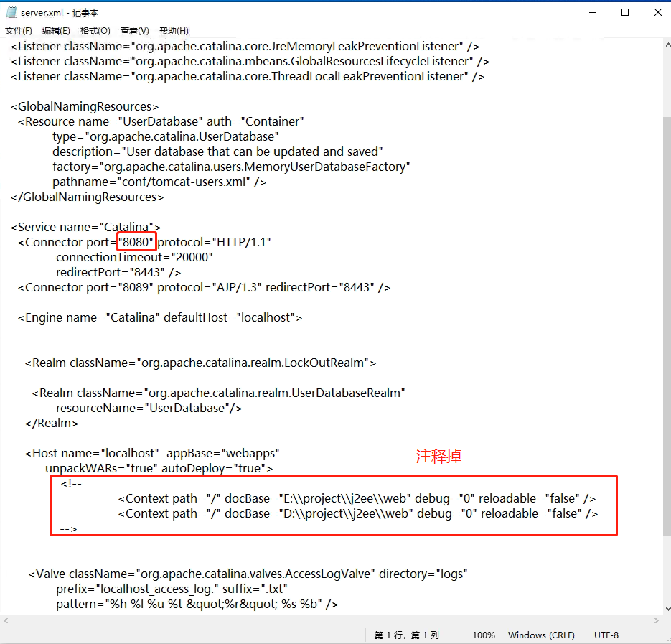This screenshot has width=671, height=644.
Task: Minimize the Notepad window
Action: coord(593,12)
